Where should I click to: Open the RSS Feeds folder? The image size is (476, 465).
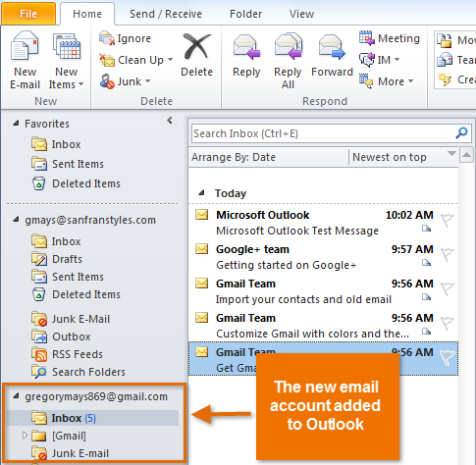(x=67, y=354)
